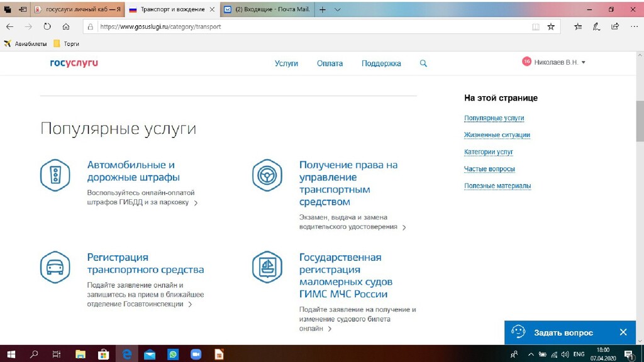Viewport: 644px width, 362px height.
Task: Open Mail app from taskbar
Action: point(150,354)
